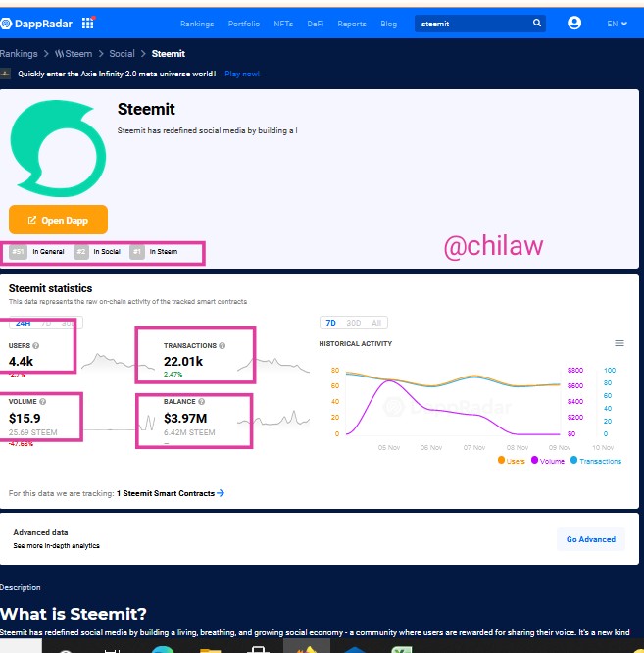Click the Volume info help icon
Viewport: 644px width, 653px height.
(42, 401)
